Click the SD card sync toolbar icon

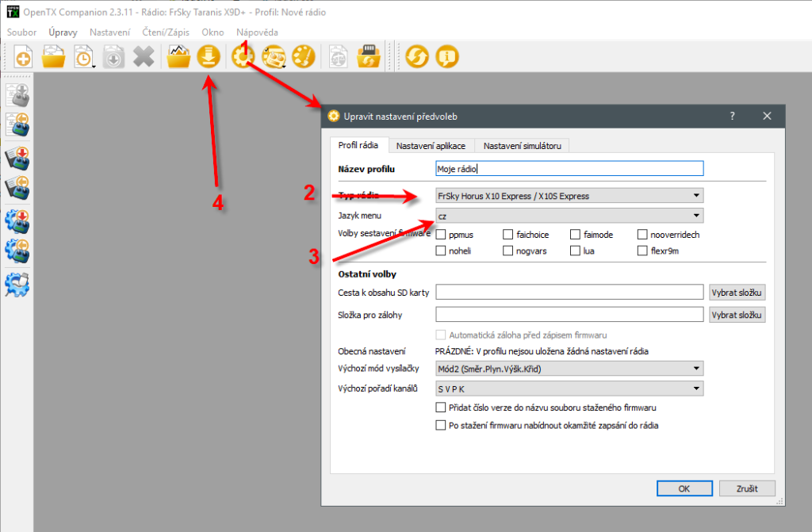[366, 57]
